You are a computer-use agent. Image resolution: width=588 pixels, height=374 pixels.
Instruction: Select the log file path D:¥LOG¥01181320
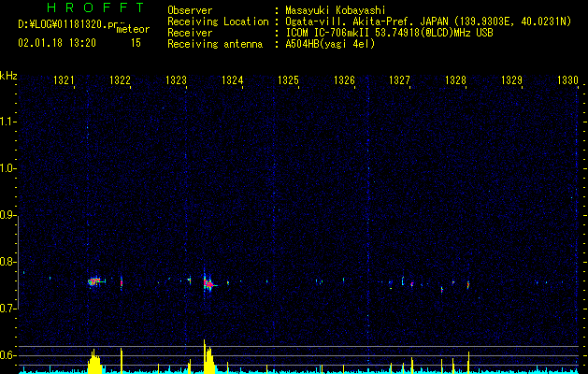click(63, 24)
